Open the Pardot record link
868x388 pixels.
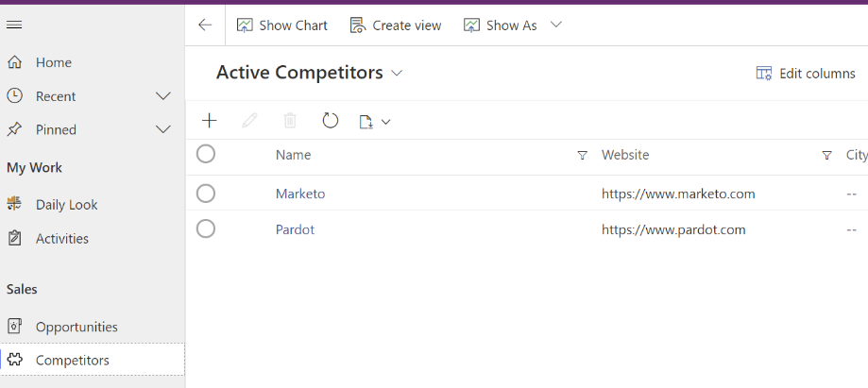295,229
